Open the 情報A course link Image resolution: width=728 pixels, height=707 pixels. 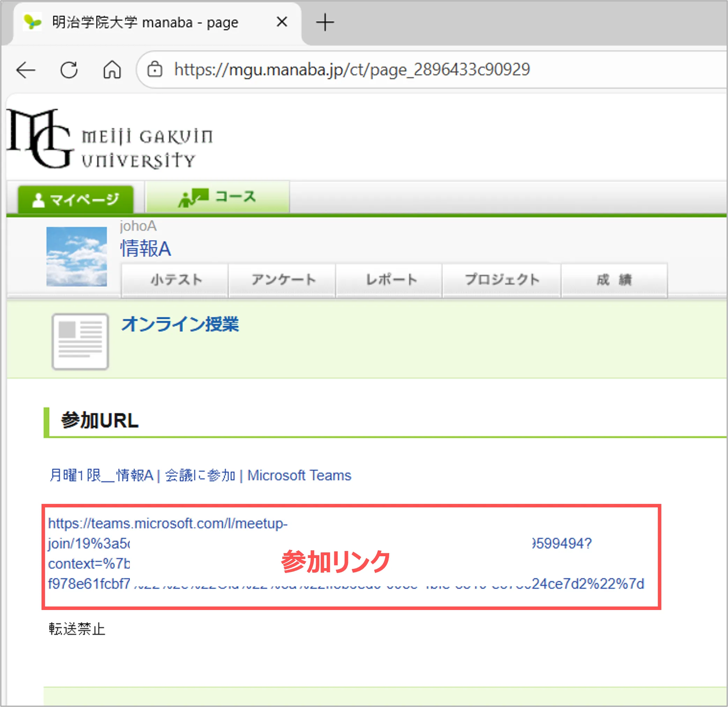click(x=146, y=248)
